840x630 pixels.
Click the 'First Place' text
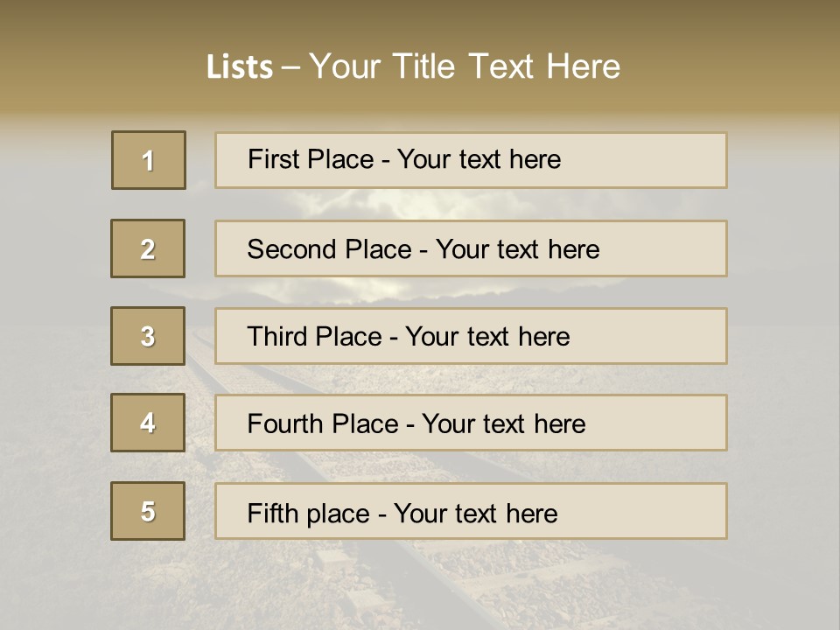[311, 159]
